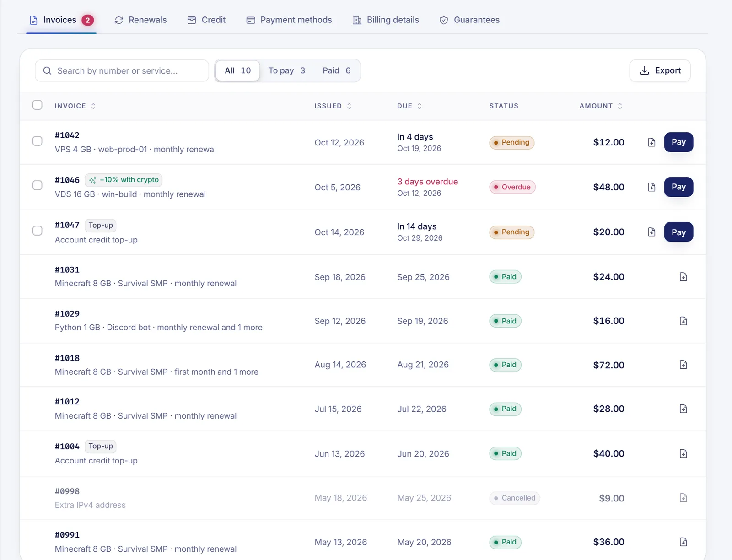Sort by the Amount column
The height and width of the screenshot is (560, 732).
click(x=601, y=106)
